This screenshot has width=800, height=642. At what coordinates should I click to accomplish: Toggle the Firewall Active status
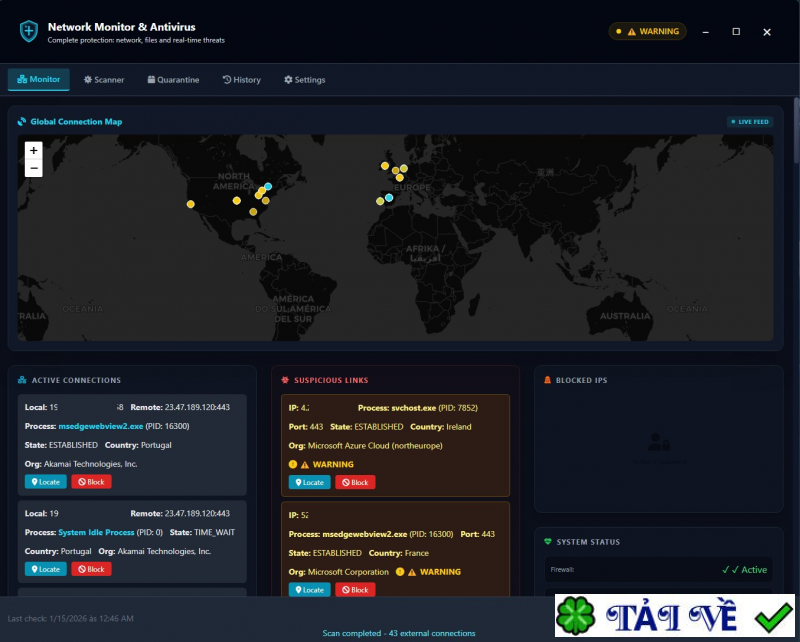coord(746,569)
